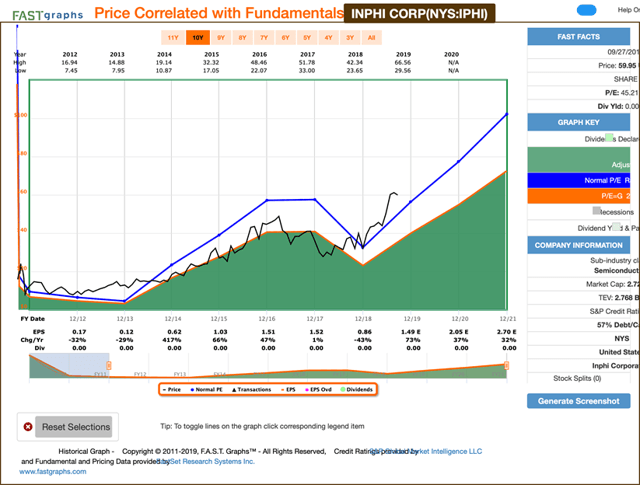Click the blue toggle near Help
Screen dimensions: 640x485
point(587,10)
